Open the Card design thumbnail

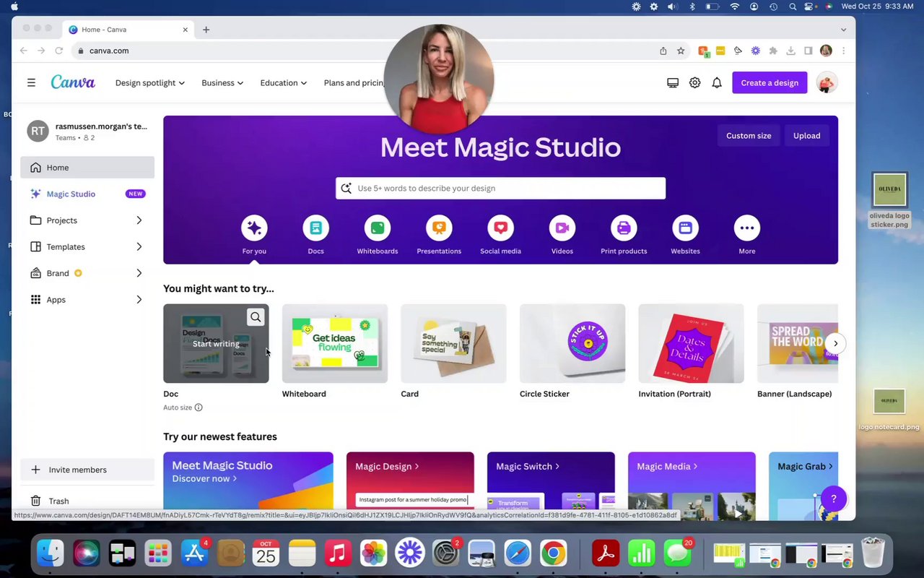453,343
